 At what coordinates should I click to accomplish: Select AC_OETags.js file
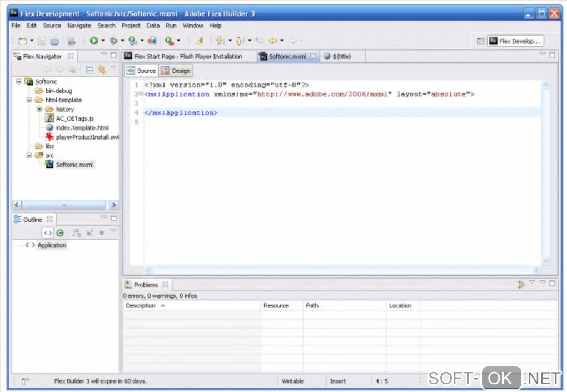75,118
